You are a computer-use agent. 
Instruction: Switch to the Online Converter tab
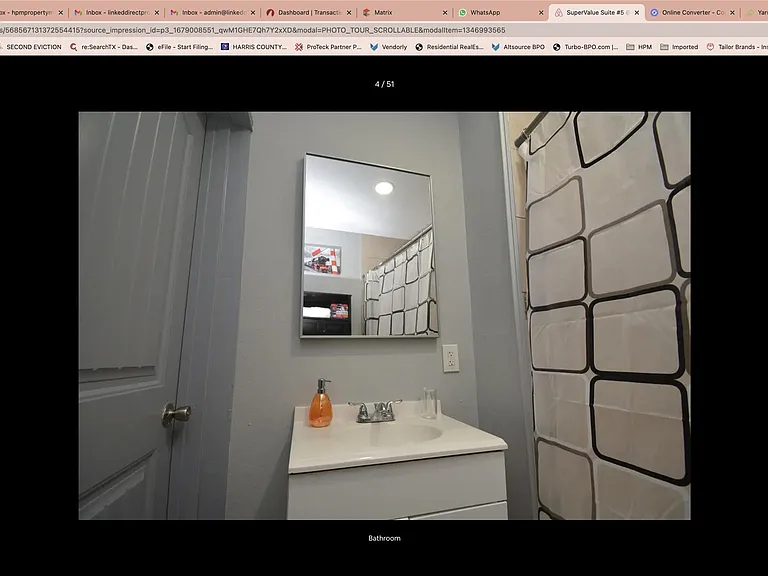[x=693, y=13]
